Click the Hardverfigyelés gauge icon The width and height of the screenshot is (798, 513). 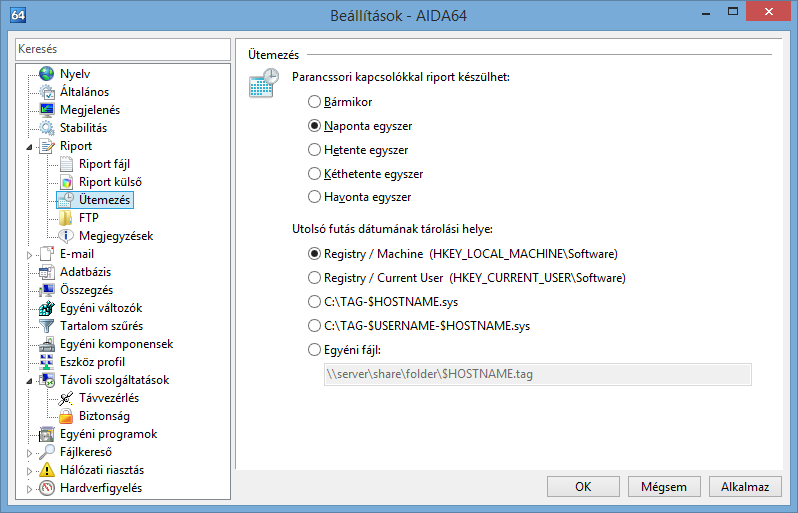coord(47,488)
